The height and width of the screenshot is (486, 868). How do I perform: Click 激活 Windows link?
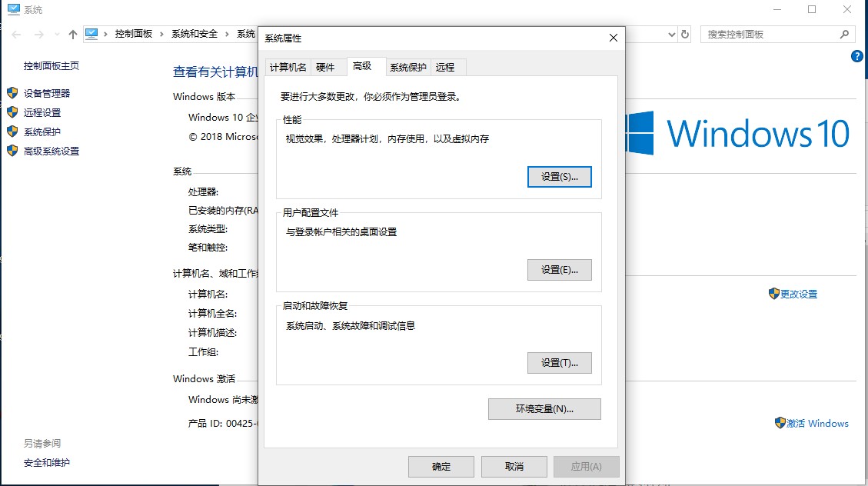(x=817, y=423)
